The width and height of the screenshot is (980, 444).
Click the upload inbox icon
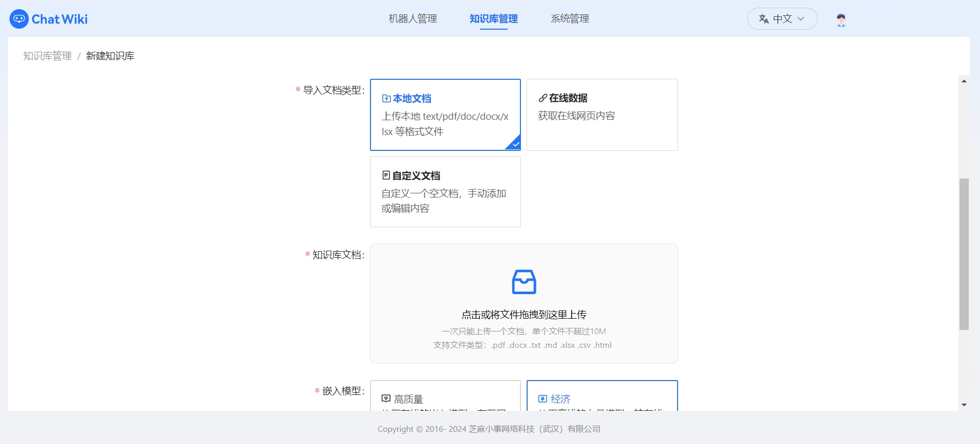(524, 282)
